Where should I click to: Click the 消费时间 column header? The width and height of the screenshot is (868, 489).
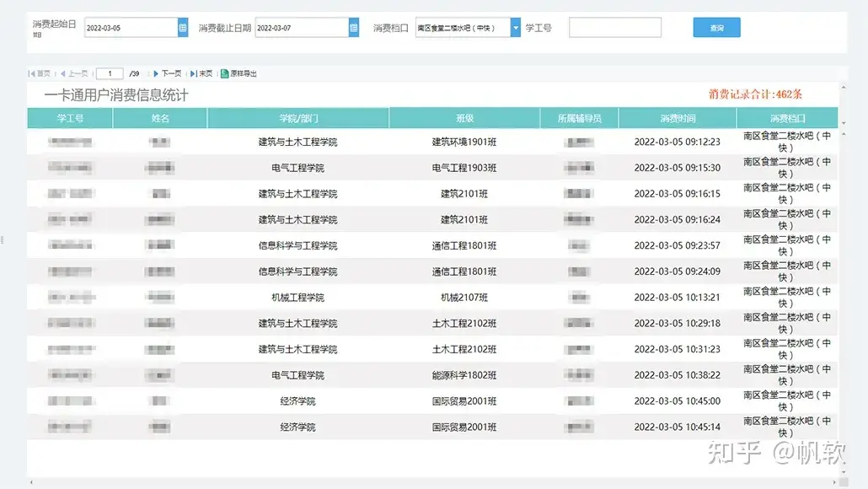[678, 118]
